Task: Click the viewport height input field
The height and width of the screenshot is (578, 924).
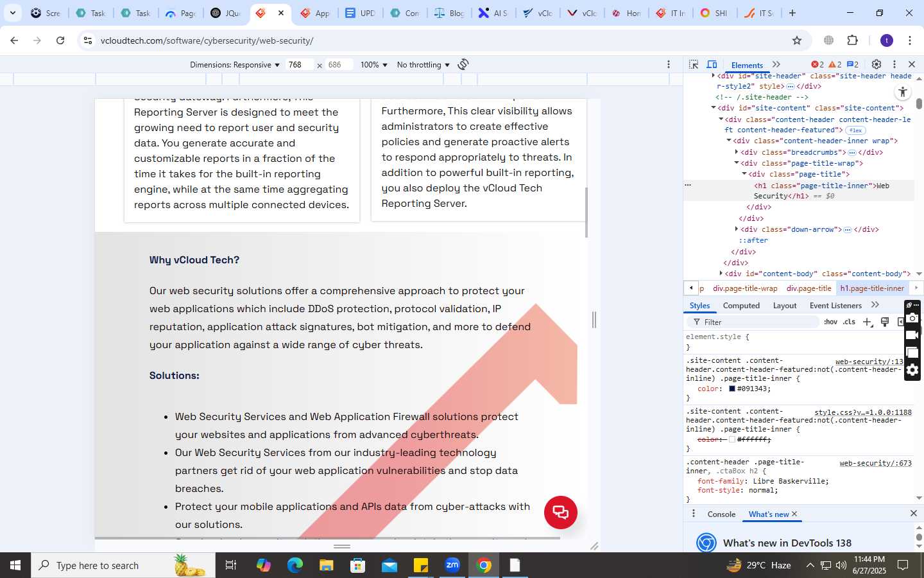Action: (x=339, y=65)
